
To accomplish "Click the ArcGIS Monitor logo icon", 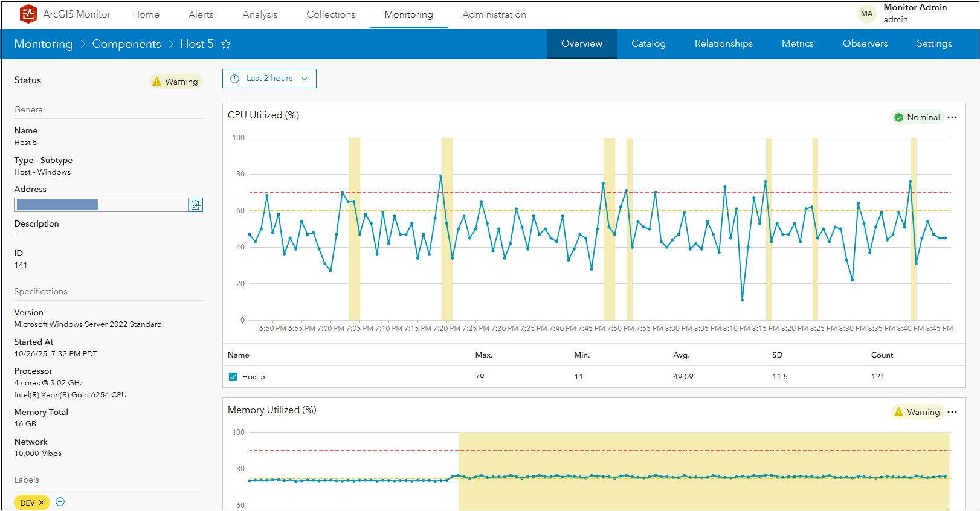I will coord(28,14).
